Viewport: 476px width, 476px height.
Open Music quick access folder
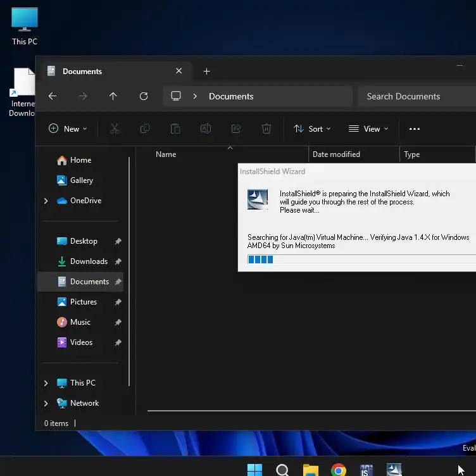80,322
